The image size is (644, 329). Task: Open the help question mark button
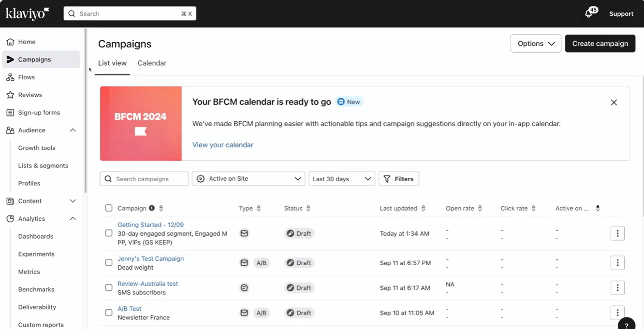tap(627, 325)
